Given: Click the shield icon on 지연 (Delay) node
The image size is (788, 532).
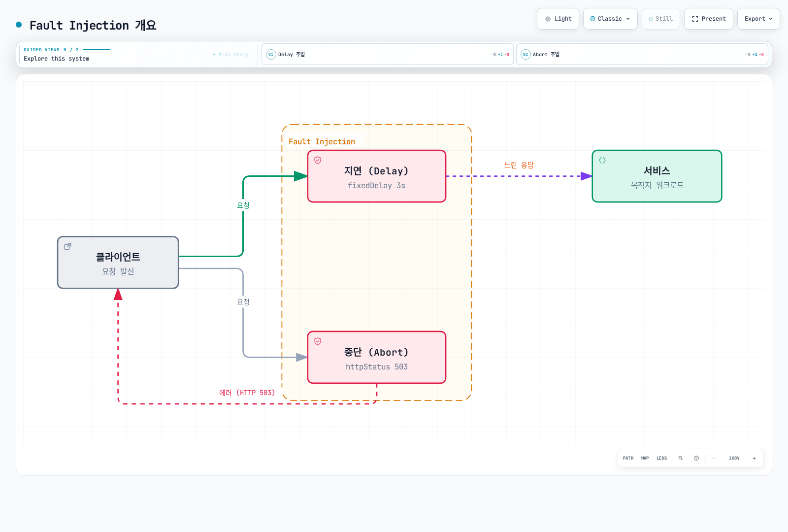Looking at the screenshot, I should [318, 160].
